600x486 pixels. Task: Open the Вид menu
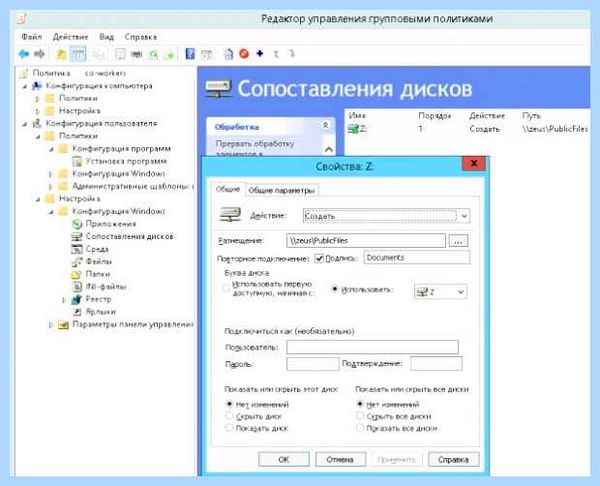106,37
